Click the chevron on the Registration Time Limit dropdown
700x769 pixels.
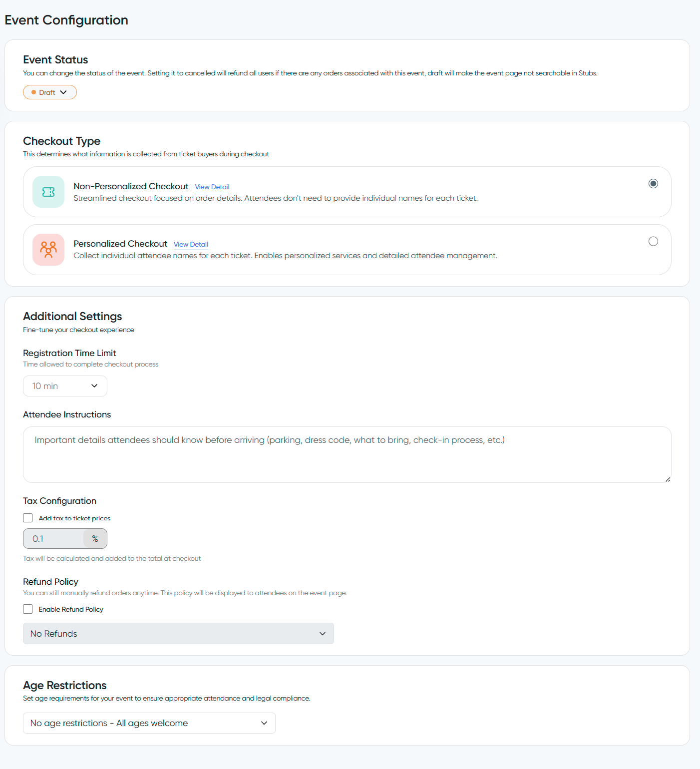tap(94, 385)
